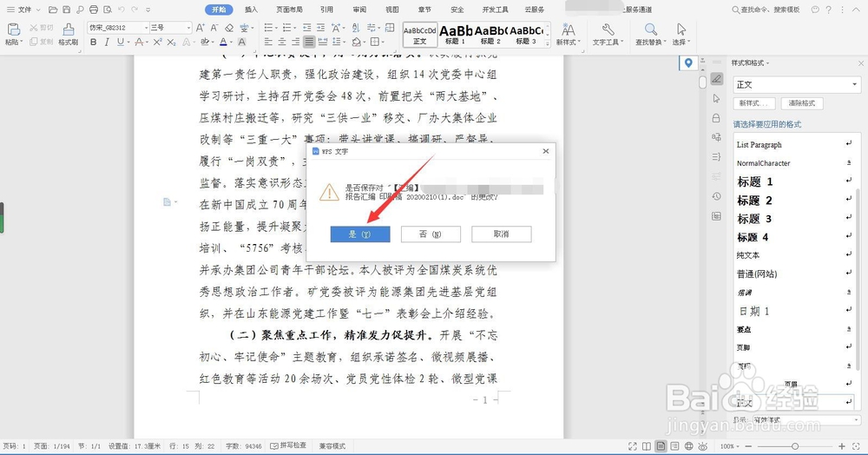The width and height of the screenshot is (868, 455).
Task: Click the Open folder icon in quick access
Action: click(53, 10)
